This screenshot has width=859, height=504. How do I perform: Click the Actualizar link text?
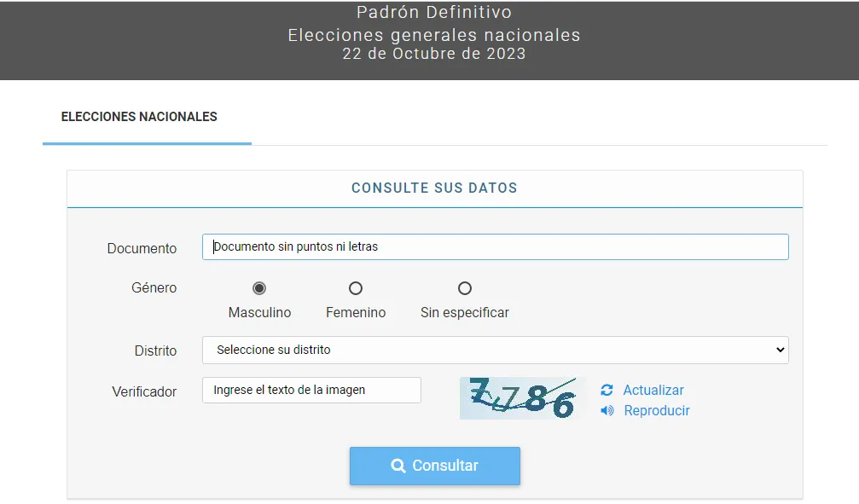[x=653, y=390]
